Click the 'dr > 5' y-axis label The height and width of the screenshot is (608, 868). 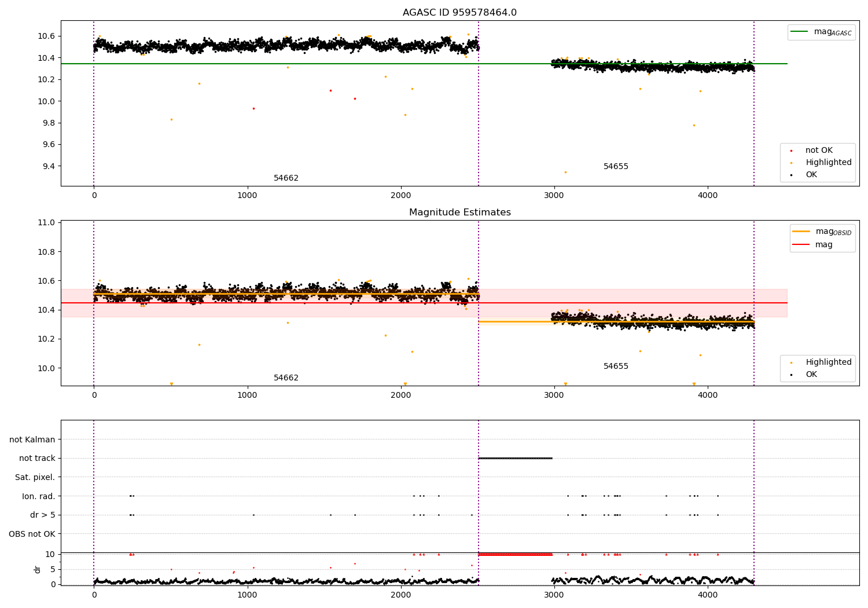coord(43,515)
